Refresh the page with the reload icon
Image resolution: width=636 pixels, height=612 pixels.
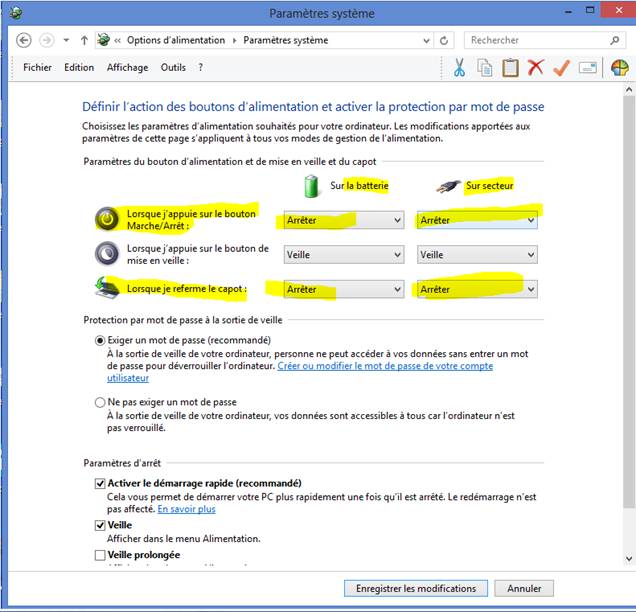[444, 41]
